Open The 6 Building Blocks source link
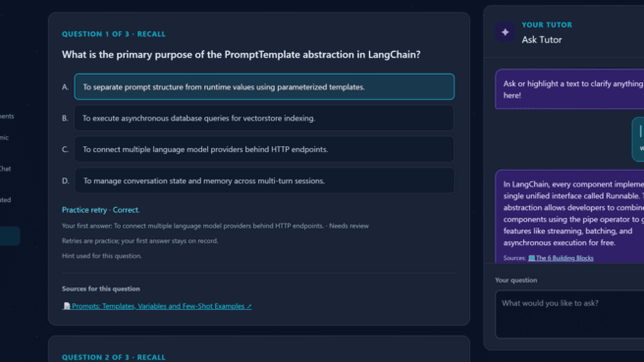Viewport: 644px width, 362px height. (560, 258)
